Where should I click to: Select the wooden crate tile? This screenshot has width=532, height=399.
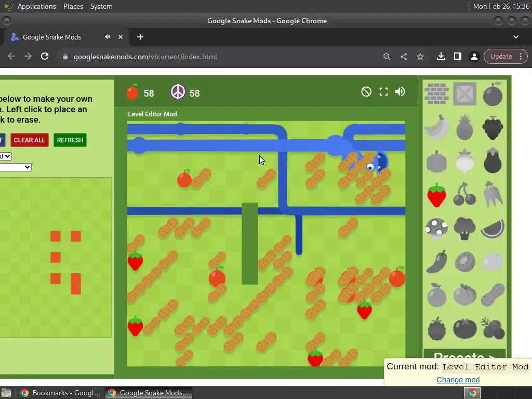464,94
